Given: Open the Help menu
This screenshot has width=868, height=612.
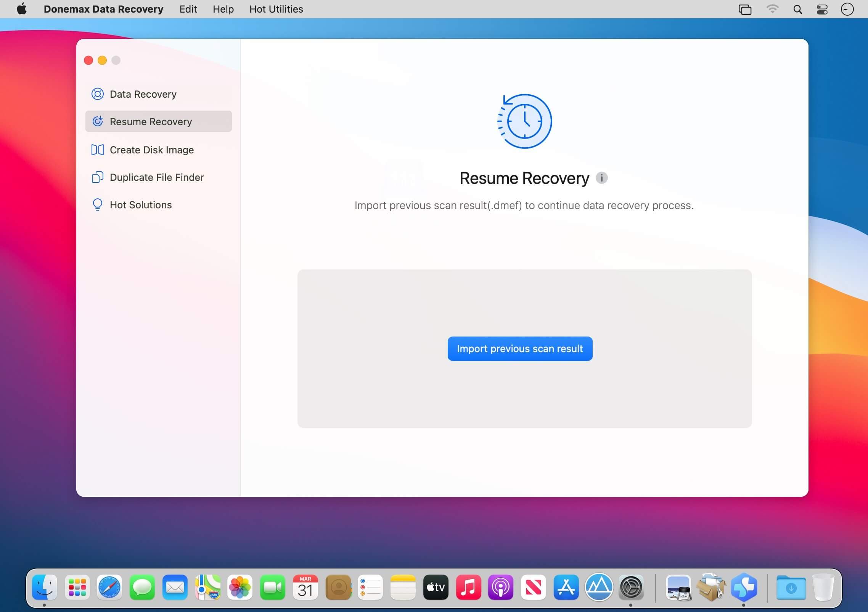Looking at the screenshot, I should 223,9.
